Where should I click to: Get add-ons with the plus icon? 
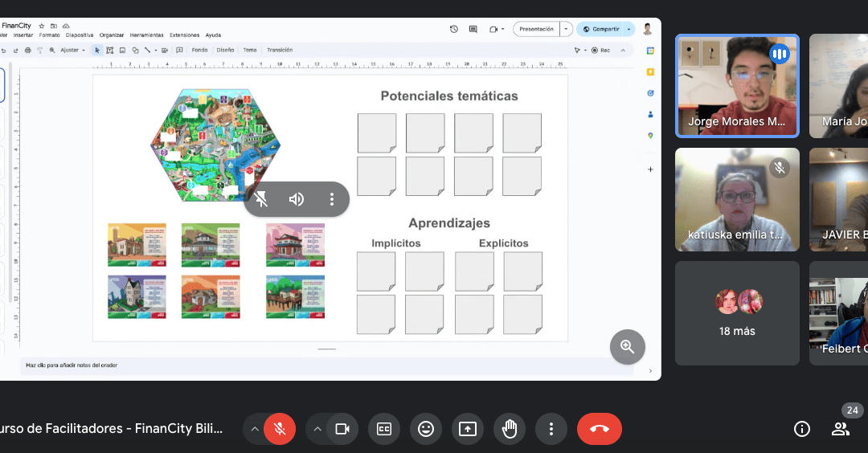tap(650, 169)
